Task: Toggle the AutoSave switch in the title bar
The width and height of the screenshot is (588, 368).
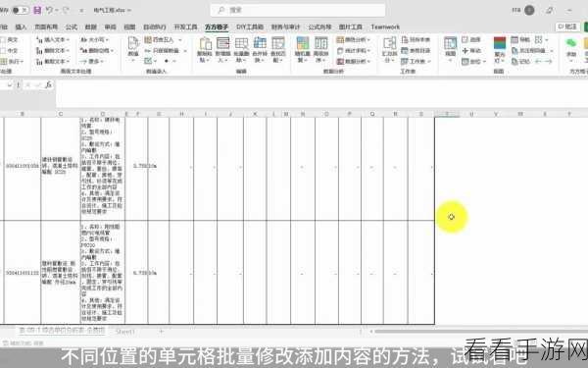Action: [x=20, y=10]
